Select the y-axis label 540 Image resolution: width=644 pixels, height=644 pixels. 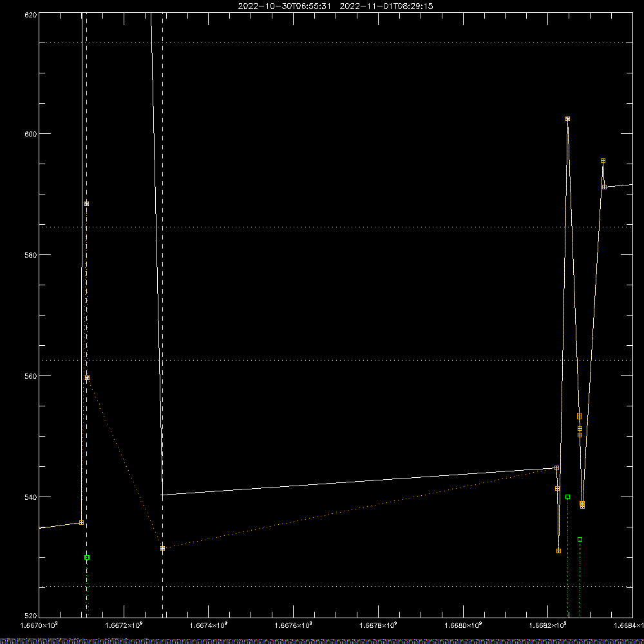[31, 497]
